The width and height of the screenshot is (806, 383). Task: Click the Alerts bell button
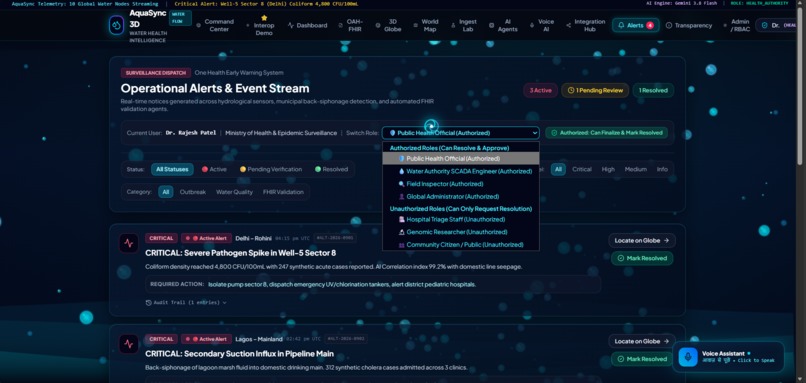tap(635, 25)
